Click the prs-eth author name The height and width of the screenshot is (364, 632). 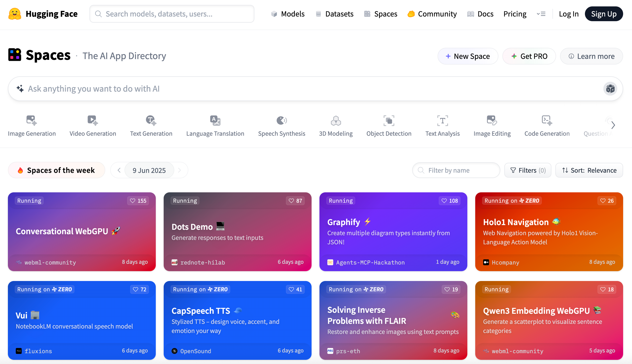348,351
